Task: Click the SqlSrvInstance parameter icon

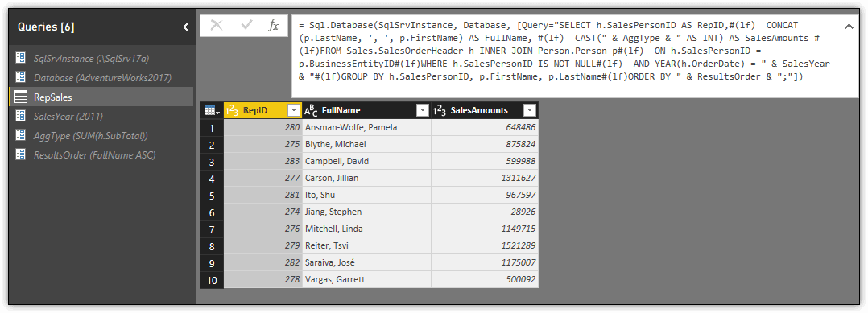Action: [x=20, y=57]
